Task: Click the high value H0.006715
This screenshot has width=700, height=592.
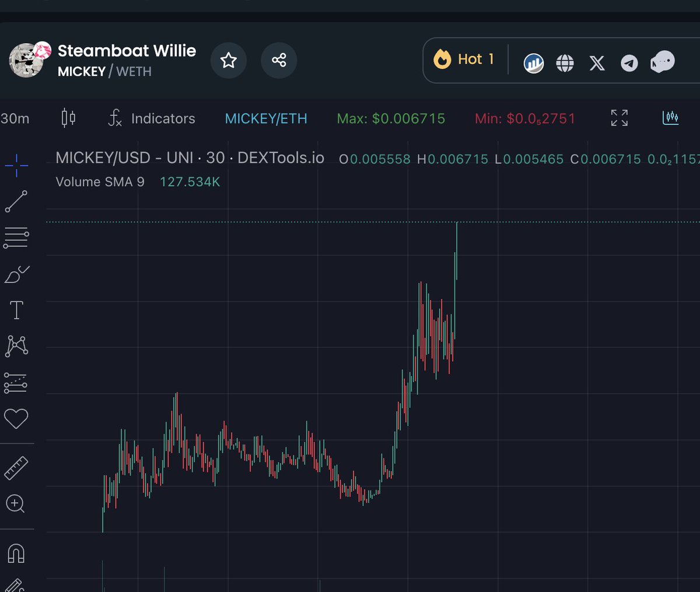Action: (453, 159)
